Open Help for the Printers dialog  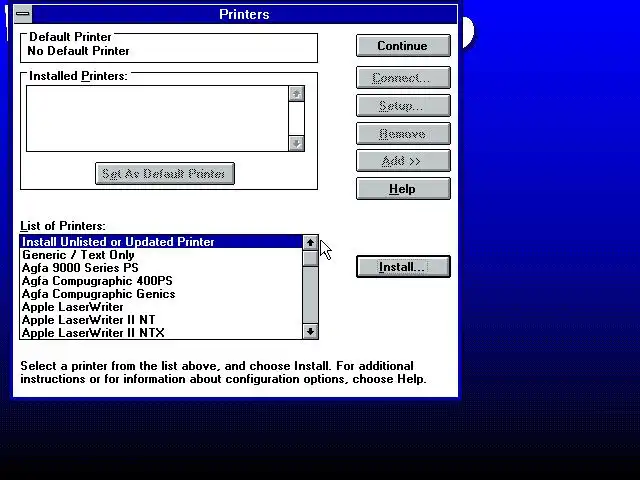403,189
